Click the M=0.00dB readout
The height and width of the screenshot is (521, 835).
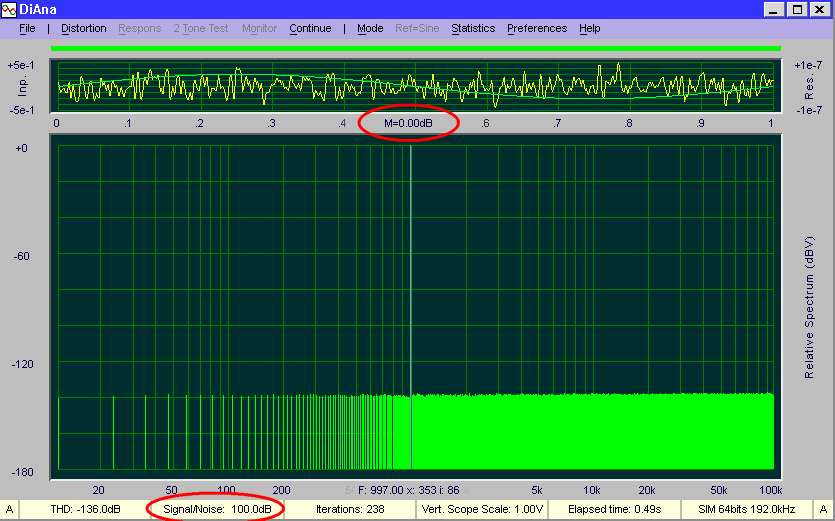pos(408,124)
